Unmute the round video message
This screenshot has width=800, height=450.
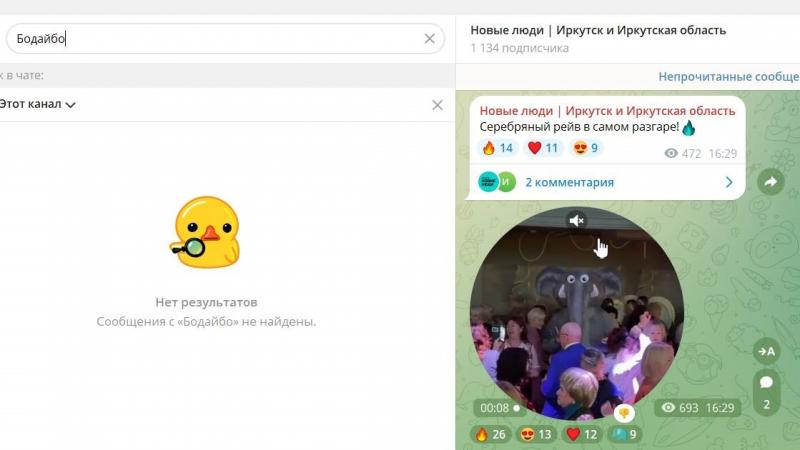[576, 220]
